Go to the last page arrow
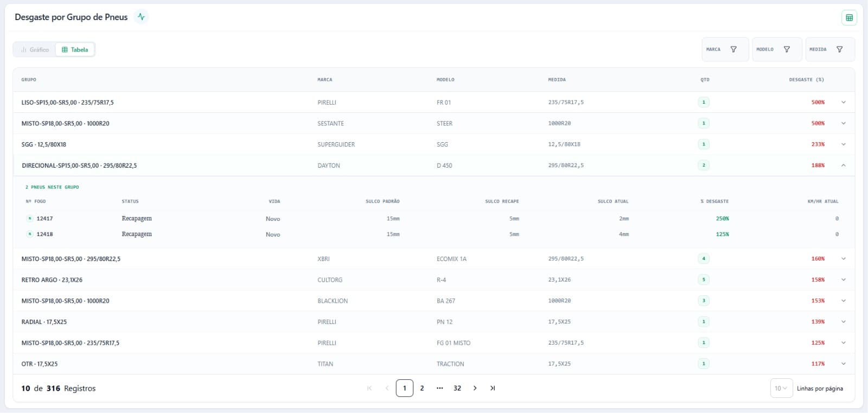 (493, 388)
